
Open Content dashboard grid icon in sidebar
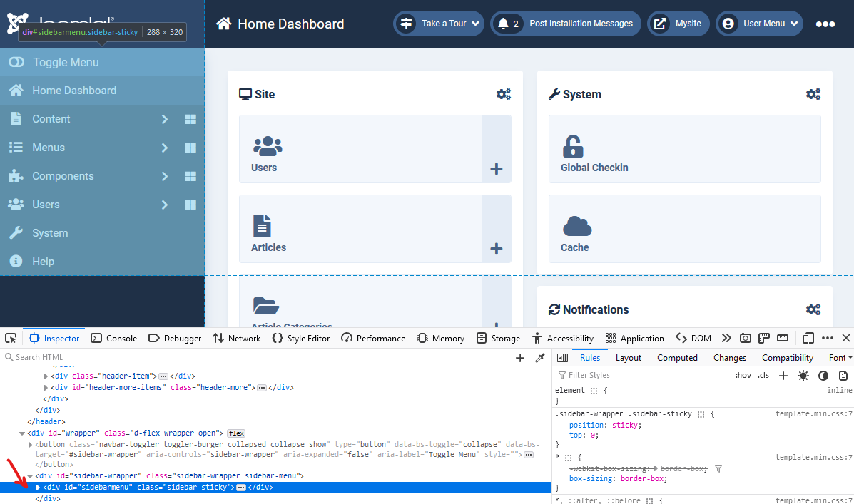tap(190, 119)
